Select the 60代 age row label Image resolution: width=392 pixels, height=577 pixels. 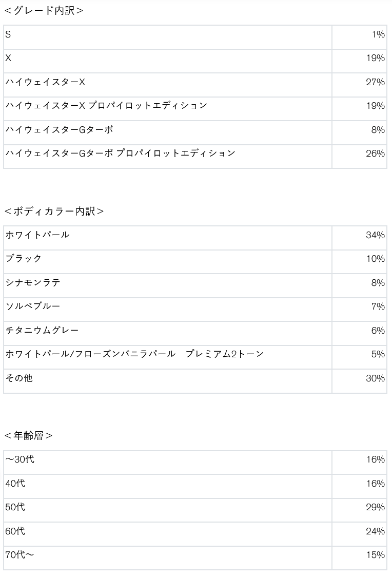pos(15,531)
